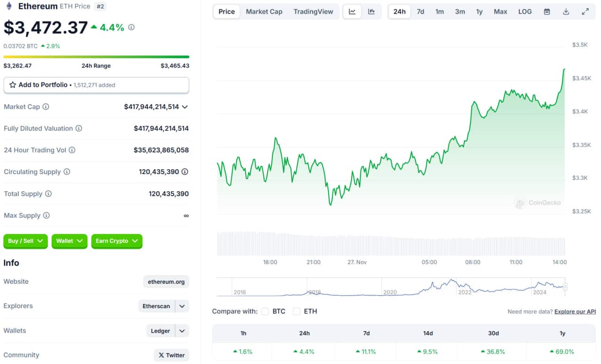601x364 pixels.
Task: Switch to candlestick chart view icon
Action: [371, 12]
